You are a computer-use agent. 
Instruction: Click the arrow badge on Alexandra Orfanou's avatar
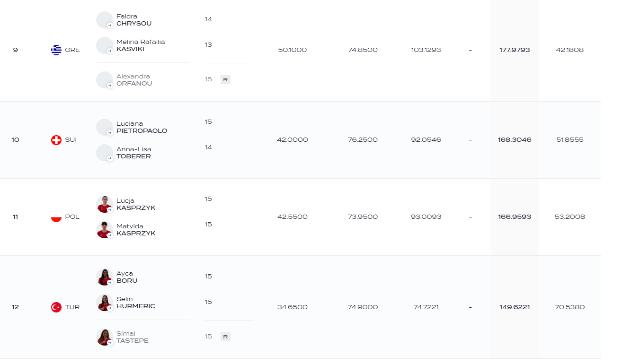tap(110, 86)
